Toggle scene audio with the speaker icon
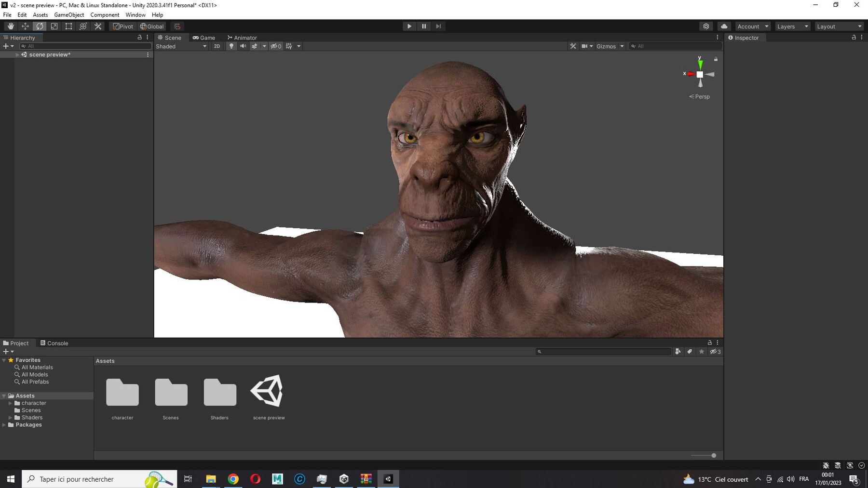The height and width of the screenshot is (488, 868). click(x=243, y=46)
